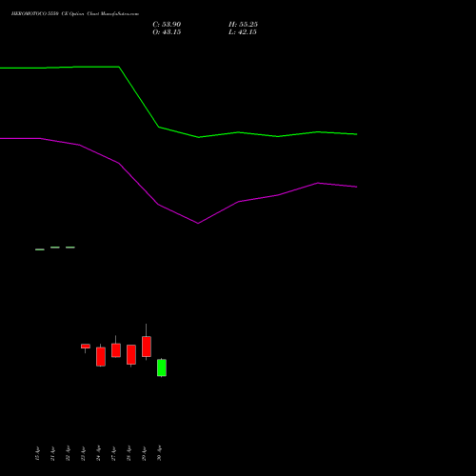
Task: Select the low value L: 42.15
Action: (x=243, y=32)
